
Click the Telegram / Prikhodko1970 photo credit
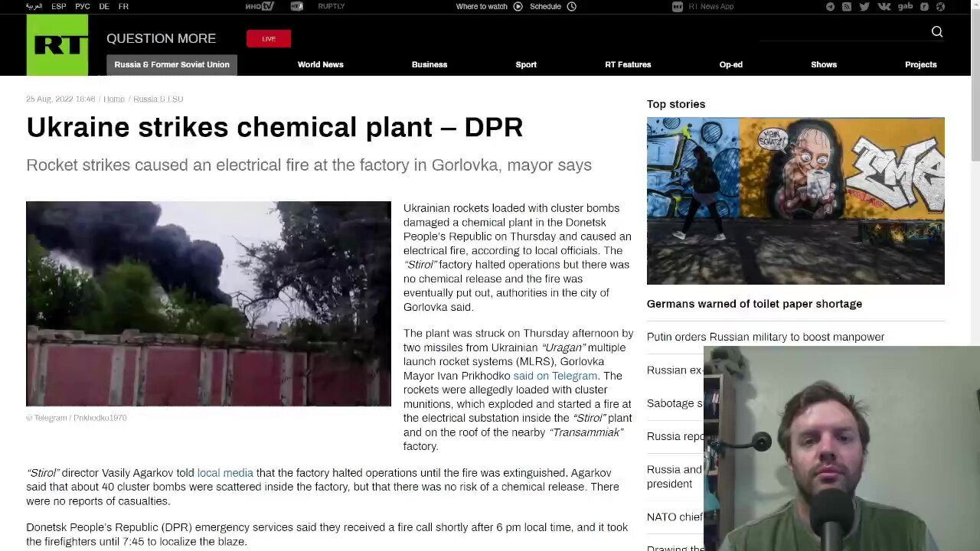pos(77,418)
